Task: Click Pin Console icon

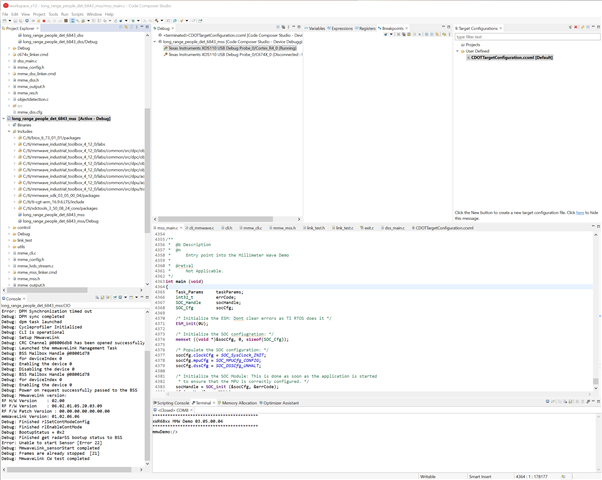Action: (115, 298)
